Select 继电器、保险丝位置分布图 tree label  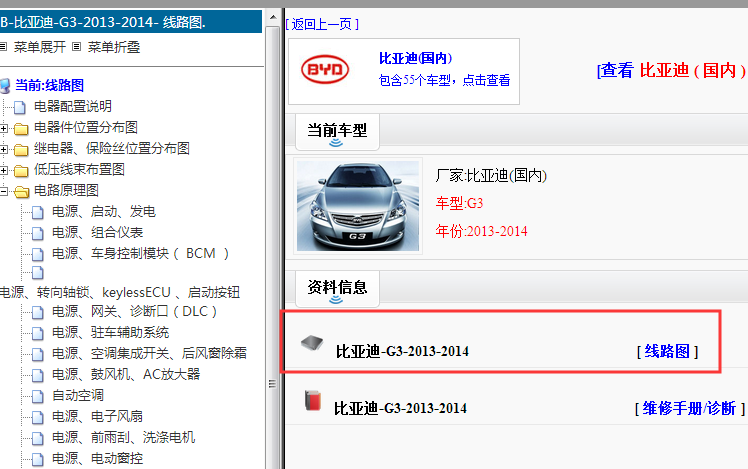(112, 148)
